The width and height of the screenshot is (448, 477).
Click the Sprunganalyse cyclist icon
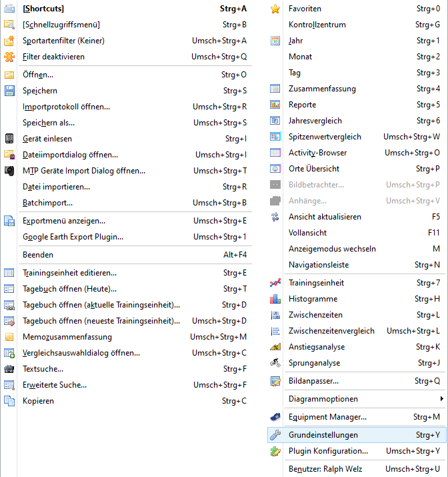click(x=275, y=363)
